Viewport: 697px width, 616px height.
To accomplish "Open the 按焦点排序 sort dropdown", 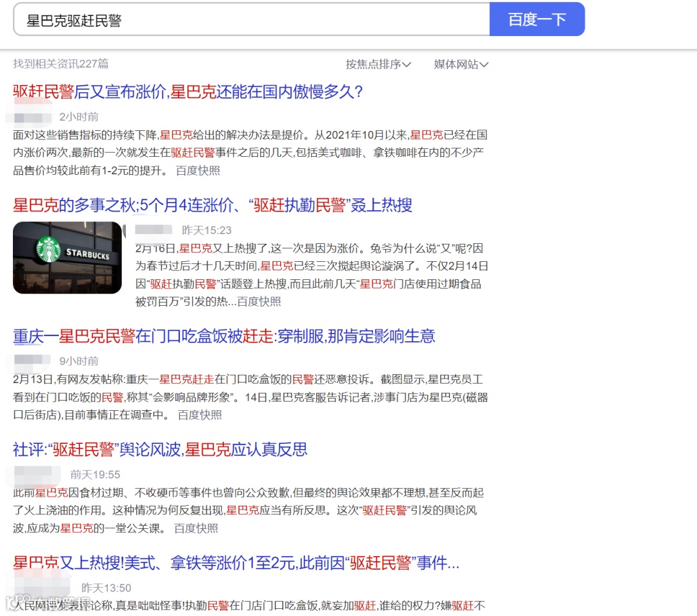I will [x=378, y=65].
